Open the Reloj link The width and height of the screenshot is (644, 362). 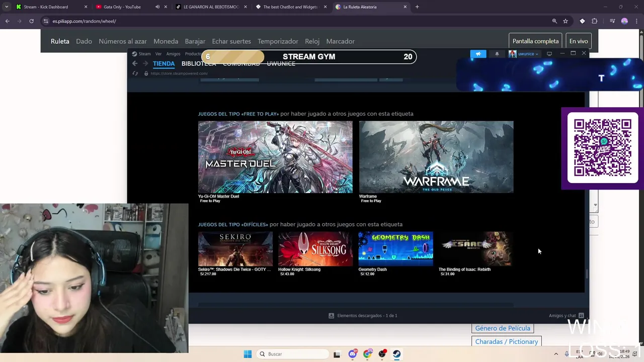[x=312, y=41]
